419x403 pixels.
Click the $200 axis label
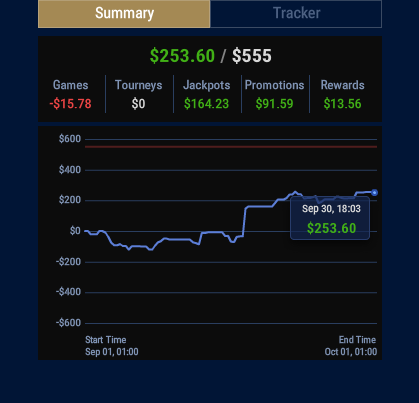click(x=70, y=200)
